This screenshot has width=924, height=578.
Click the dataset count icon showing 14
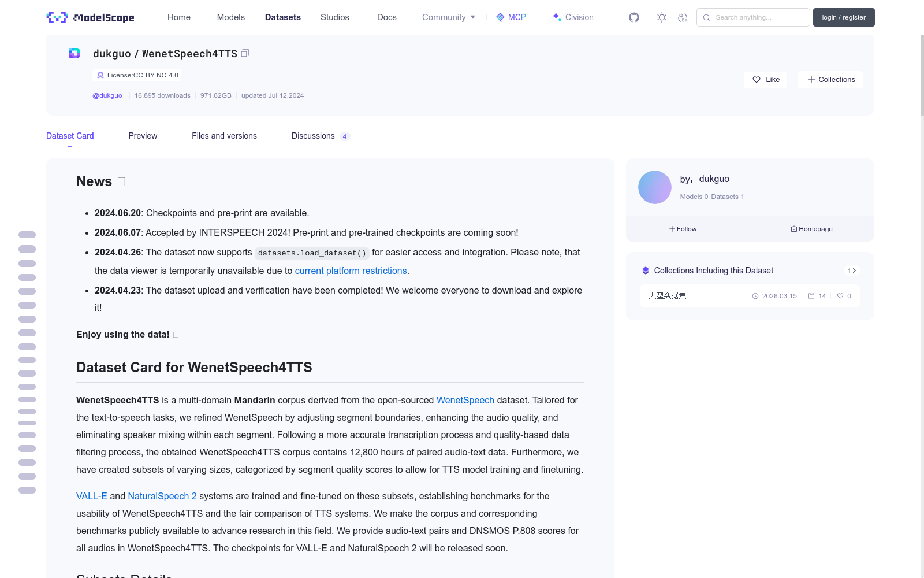811,296
